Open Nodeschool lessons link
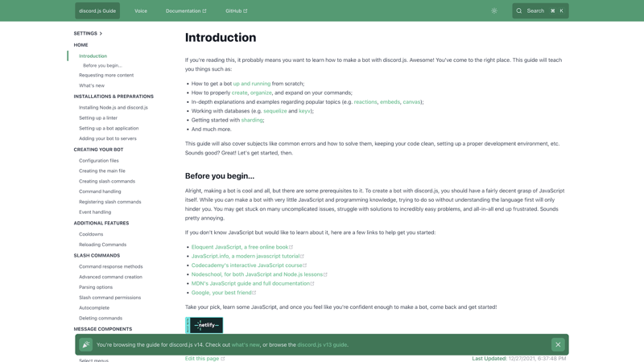This screenshot has width=644, height=362. [257, 274]
